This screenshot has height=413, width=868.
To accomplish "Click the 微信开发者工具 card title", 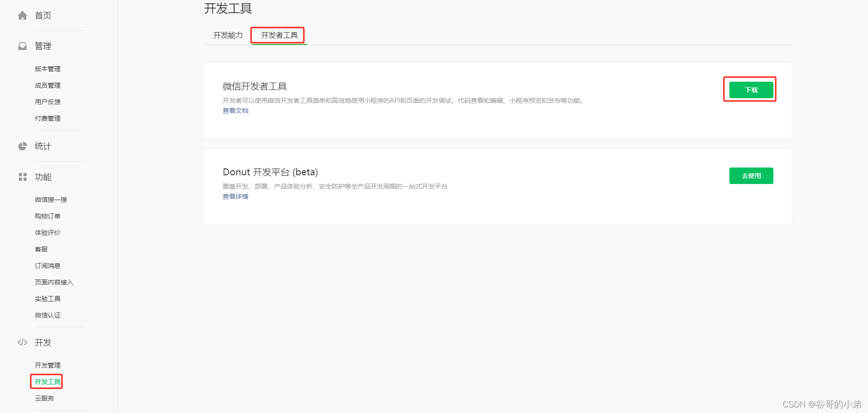I will click(x=255, y=86).
